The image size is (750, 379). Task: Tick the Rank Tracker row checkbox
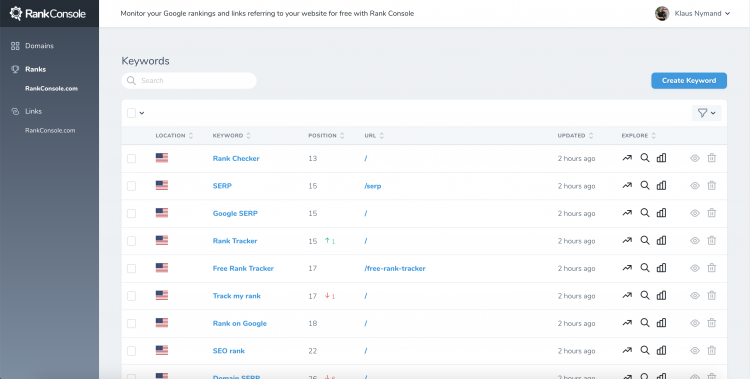tap(131, 241)
